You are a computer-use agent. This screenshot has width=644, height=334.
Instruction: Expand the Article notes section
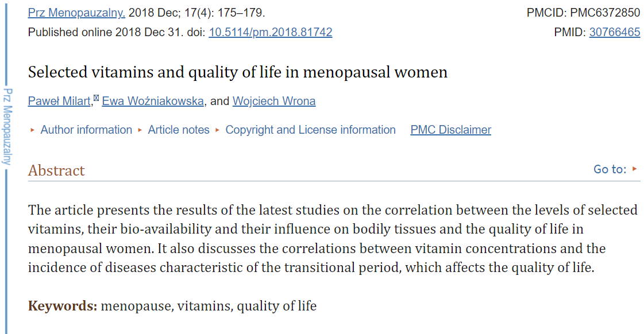tap(179, 130)
